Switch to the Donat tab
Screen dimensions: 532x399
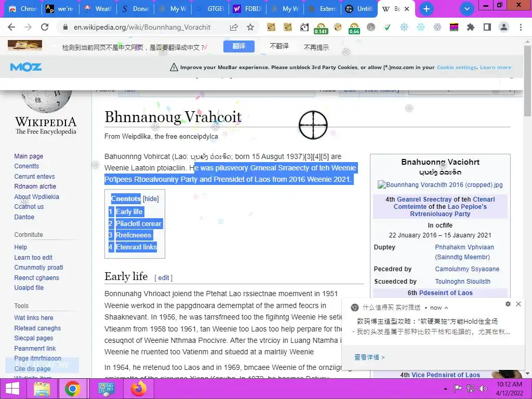(x=135, y=9)
